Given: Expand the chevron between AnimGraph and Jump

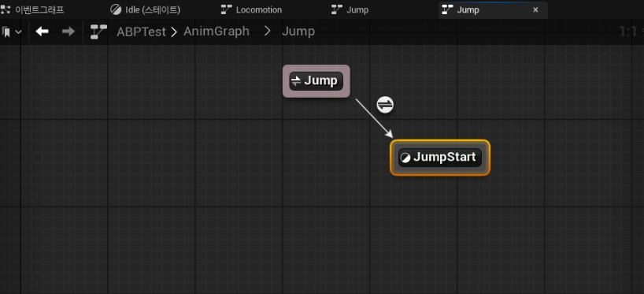Looking at the screenshot, I should 268,32.
